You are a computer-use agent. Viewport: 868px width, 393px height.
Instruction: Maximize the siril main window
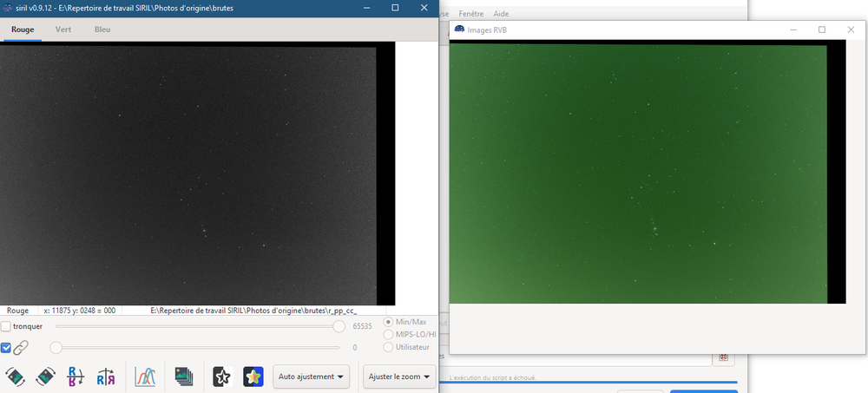(395, 8)
